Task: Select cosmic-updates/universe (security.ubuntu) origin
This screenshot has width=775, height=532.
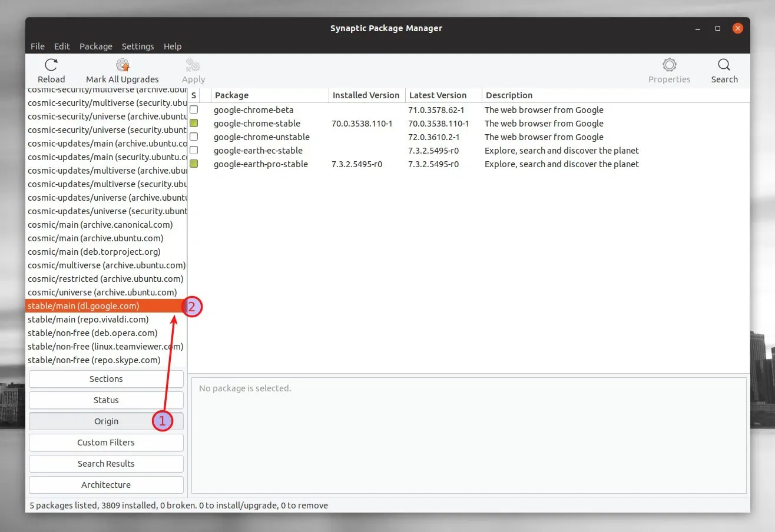Action: coord(106,211)
